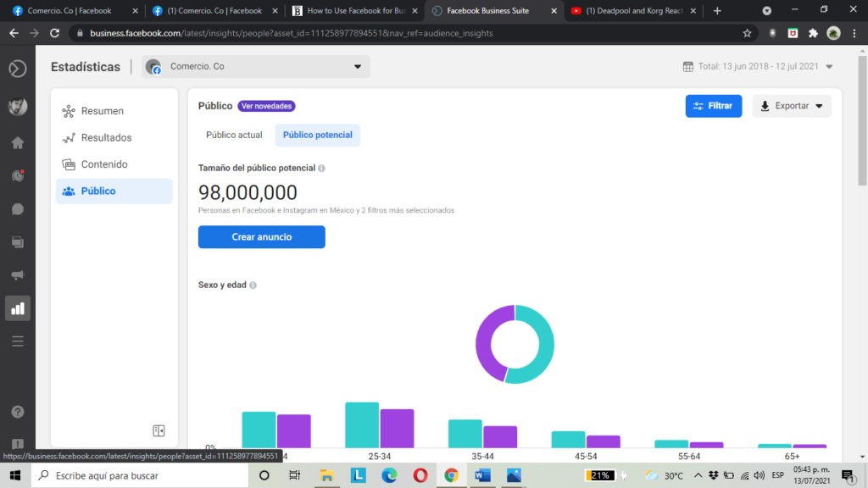Show info for Tamaño del público potencial
The height and width of the screenshot is (488, 868).
321,169
